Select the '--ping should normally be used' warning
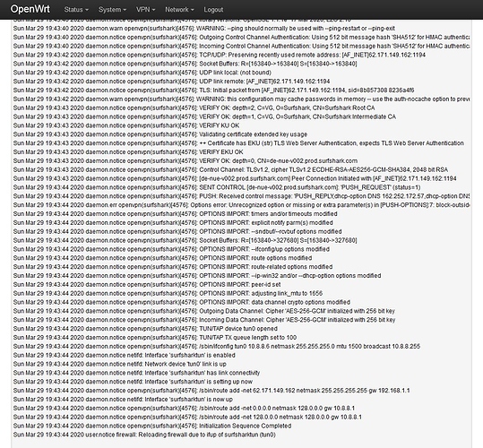Viewport: 483px width, 448px height. (x=204, y=29)
